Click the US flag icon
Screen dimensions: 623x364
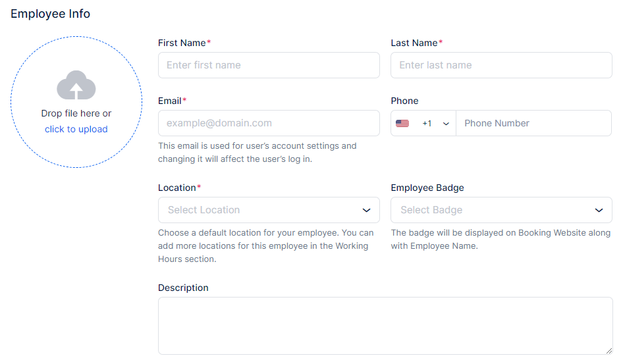(x=402, y=123)
